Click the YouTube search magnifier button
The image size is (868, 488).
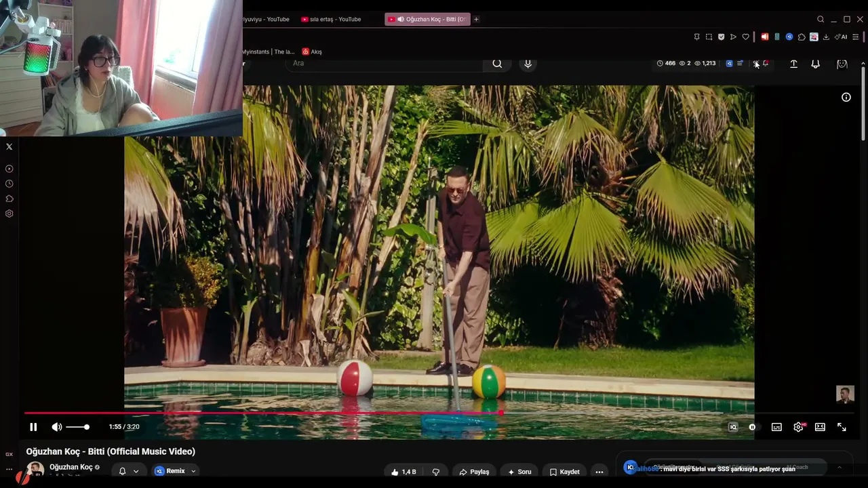(x=497, y=63)
